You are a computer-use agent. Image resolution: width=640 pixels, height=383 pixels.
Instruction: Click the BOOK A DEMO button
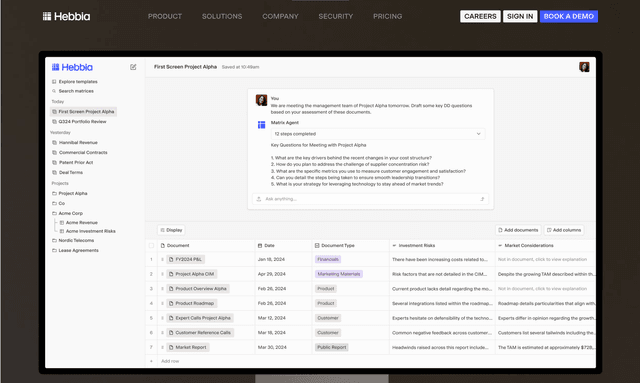(569, 16)
